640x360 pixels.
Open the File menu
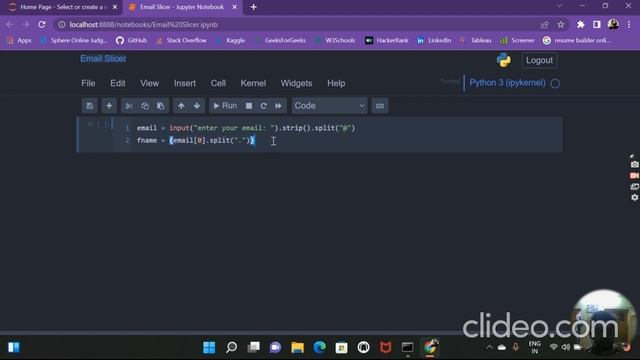point(88,83)
